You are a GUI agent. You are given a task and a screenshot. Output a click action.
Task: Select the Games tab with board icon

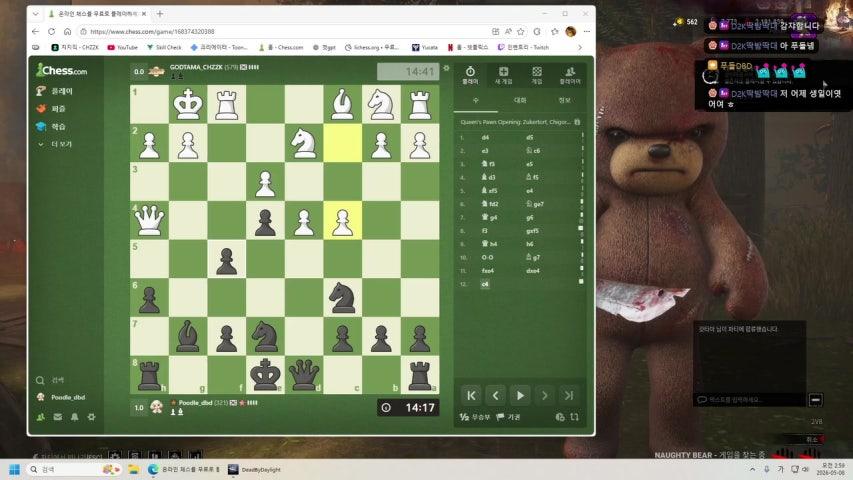537,75
